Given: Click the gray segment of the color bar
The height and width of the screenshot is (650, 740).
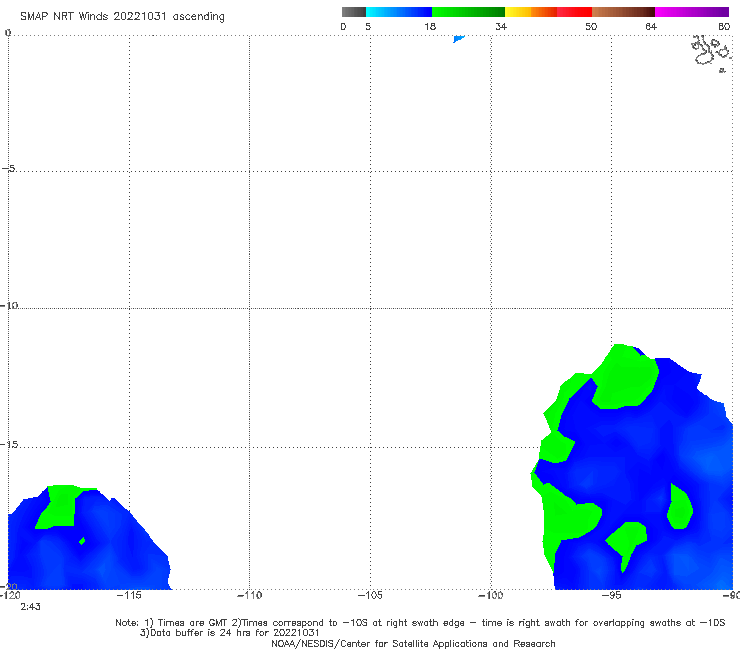Looking at the screenshot, I should pyautogui.click(x=353, y=12).
